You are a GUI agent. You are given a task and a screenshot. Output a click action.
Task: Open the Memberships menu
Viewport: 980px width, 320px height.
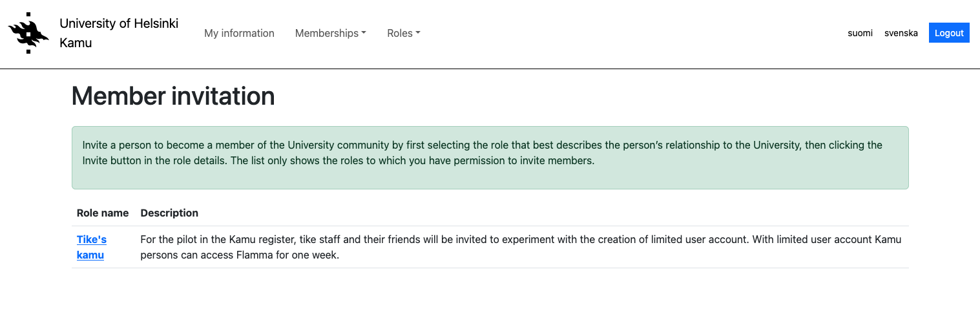(x=327, y=33)
